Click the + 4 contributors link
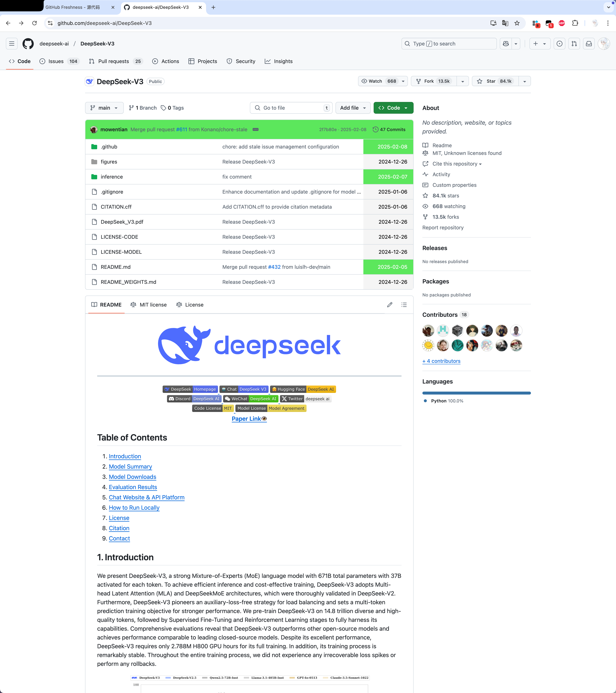 tap(441, 361)
